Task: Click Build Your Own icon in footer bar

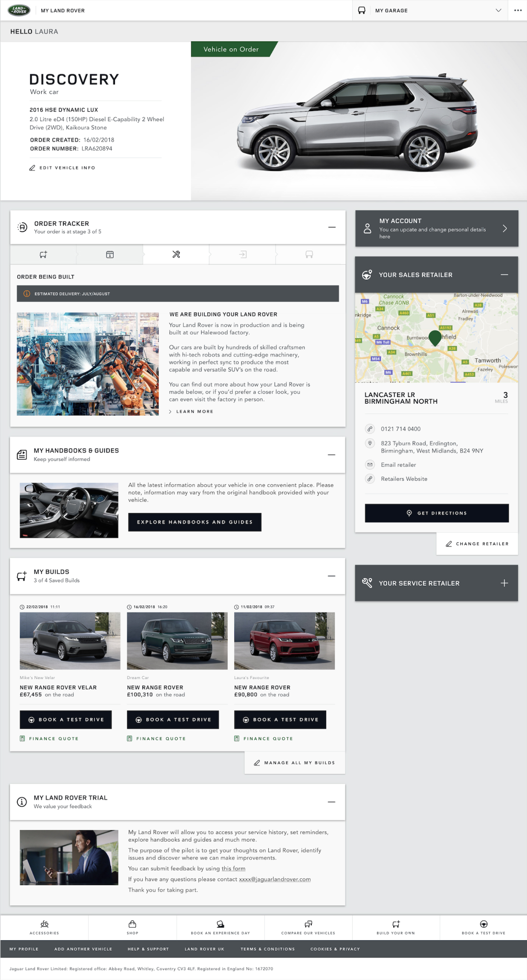Action: point(396,924)
